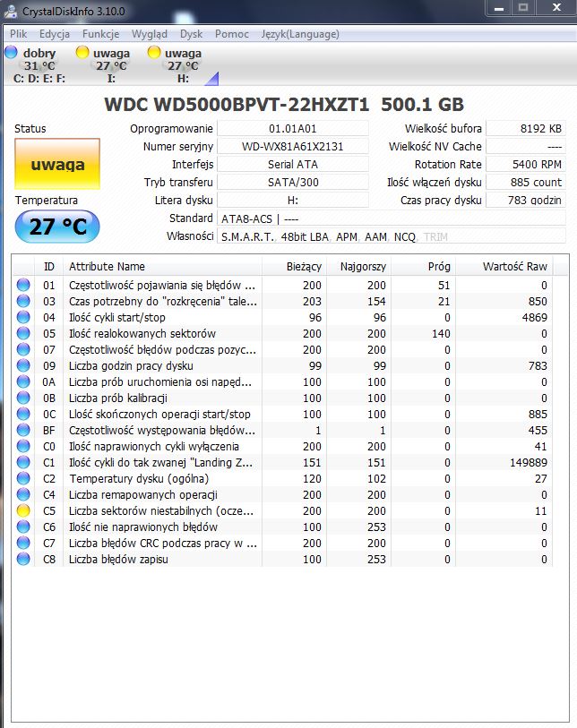Click the disk title WDC WD5000BPVT-22HXZT1 500.1 GB
Image resolution: width=577 pixels, height=728 pixels.
coord(284,104)
